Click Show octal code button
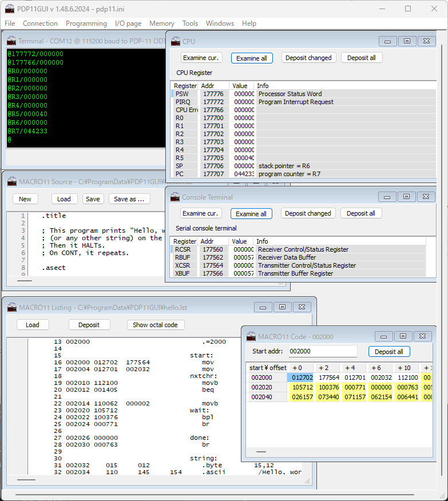The width and height of the screenshot is (448, 501). pyautogui.click(x=155, y=325)
